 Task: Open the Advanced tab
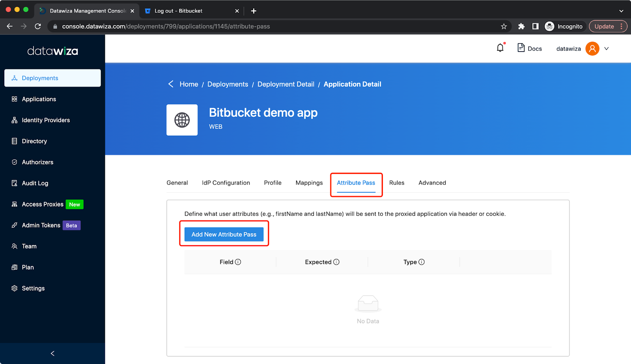[432, 183]
